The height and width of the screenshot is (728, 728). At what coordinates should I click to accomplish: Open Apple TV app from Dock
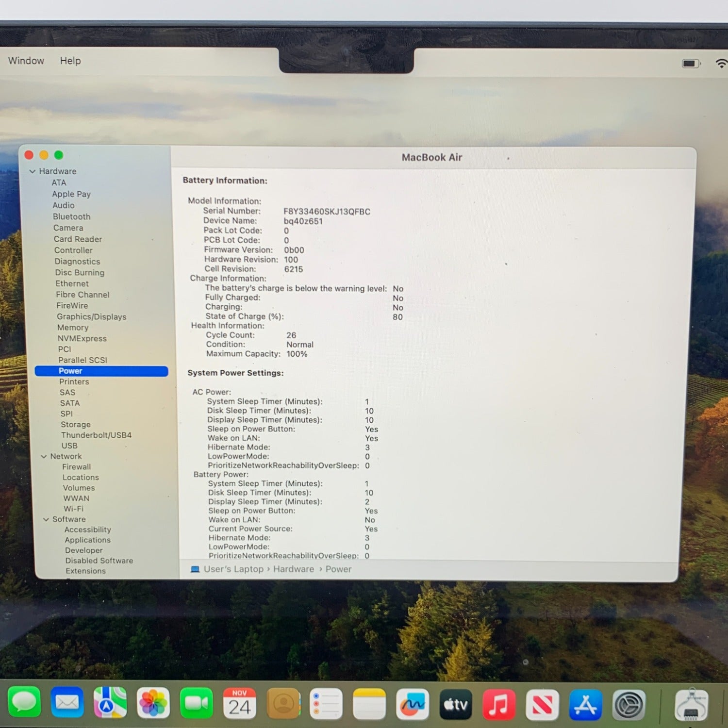click(455, 704)
